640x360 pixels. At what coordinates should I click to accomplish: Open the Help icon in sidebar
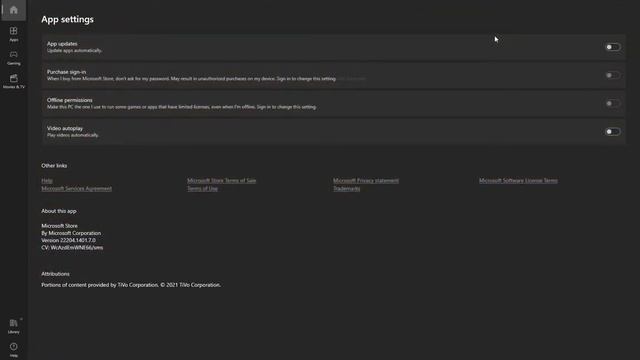13,350
